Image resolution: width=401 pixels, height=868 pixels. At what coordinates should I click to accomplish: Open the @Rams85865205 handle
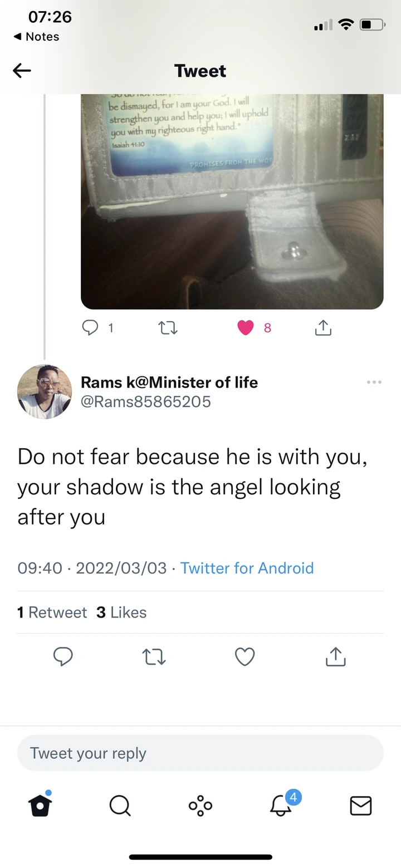(x=146, y=402)
